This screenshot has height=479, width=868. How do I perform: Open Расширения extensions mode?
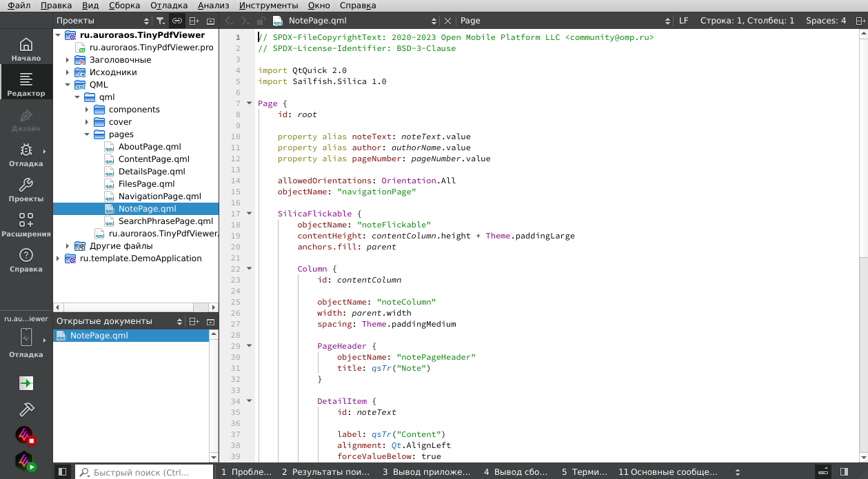26,225
